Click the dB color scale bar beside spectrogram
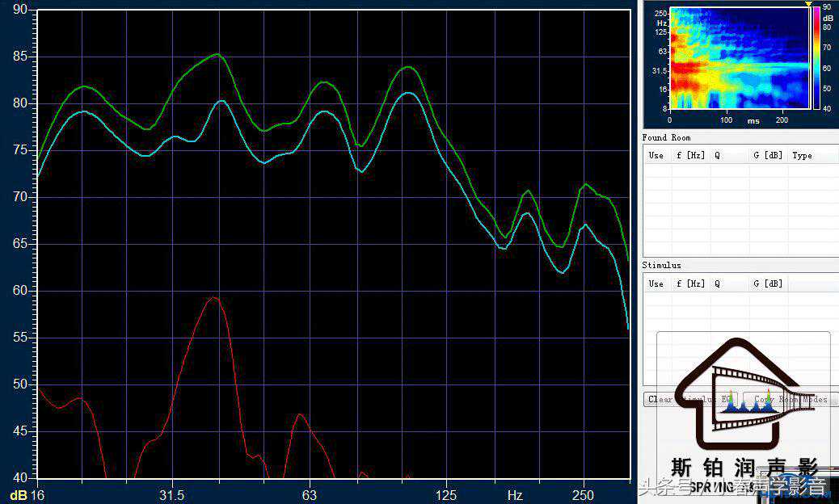This screenshot has width=839, height=504. 816,58
